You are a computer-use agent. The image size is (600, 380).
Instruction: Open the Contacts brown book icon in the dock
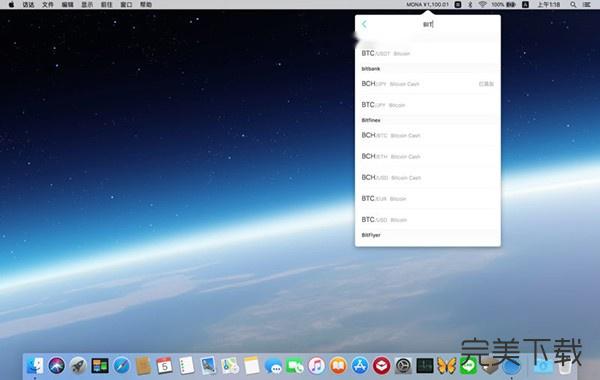pyautogui.click(x=143, y=365)
